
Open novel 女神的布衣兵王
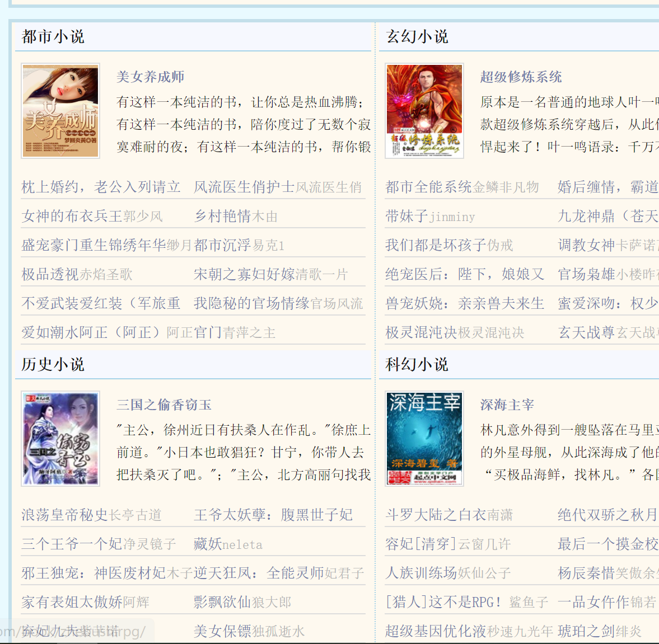(72, 217)
